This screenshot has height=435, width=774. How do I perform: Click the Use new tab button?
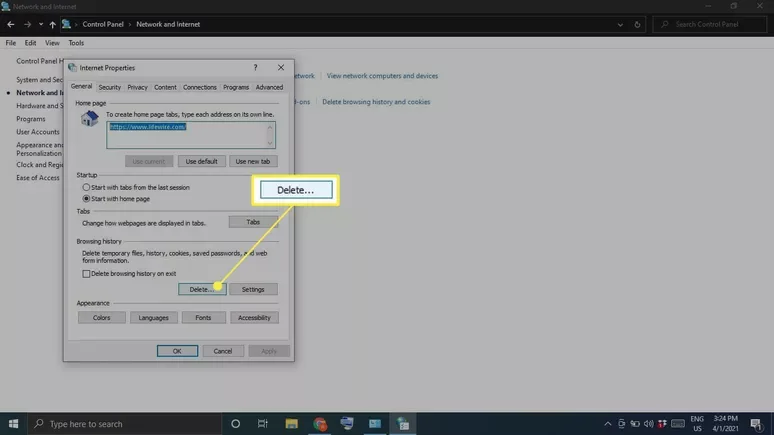pos(253,161)
